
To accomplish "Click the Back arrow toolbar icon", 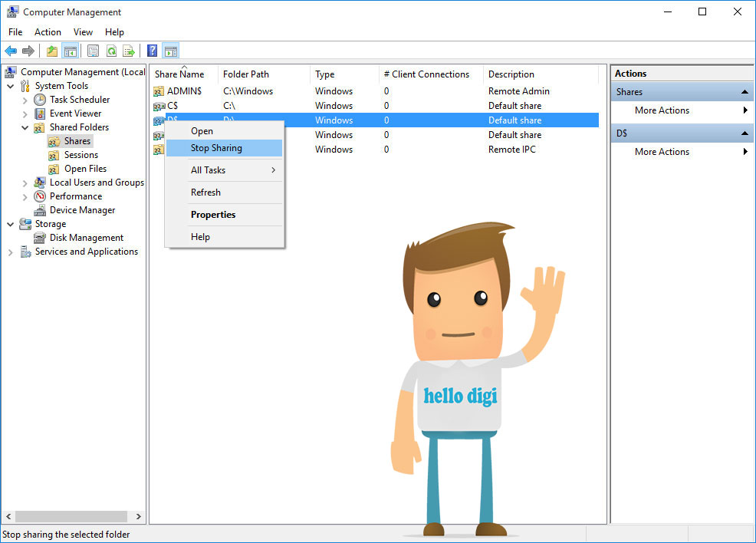I will tap(11, 51).
